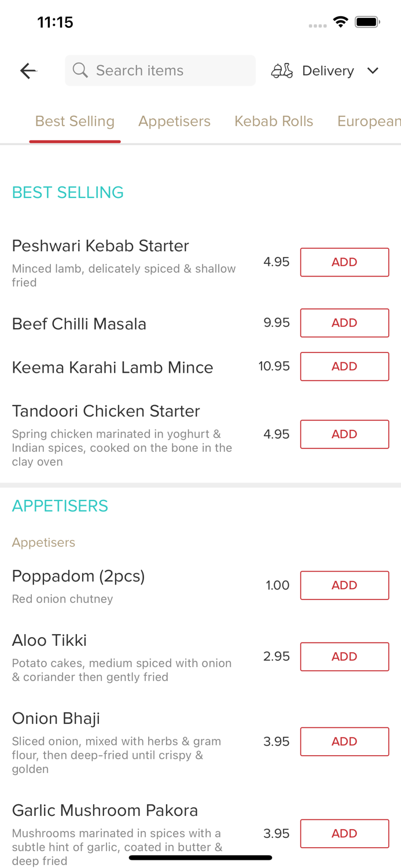Click the search magnifier icon
The width and height of the screenshot is (401, 868).
point(80,70)
